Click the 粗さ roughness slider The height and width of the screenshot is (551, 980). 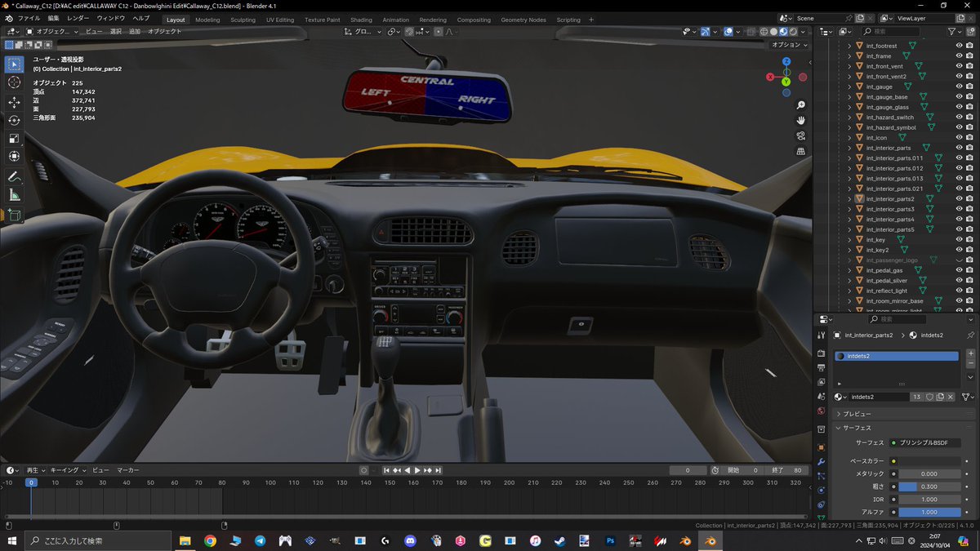coord(929,487)
